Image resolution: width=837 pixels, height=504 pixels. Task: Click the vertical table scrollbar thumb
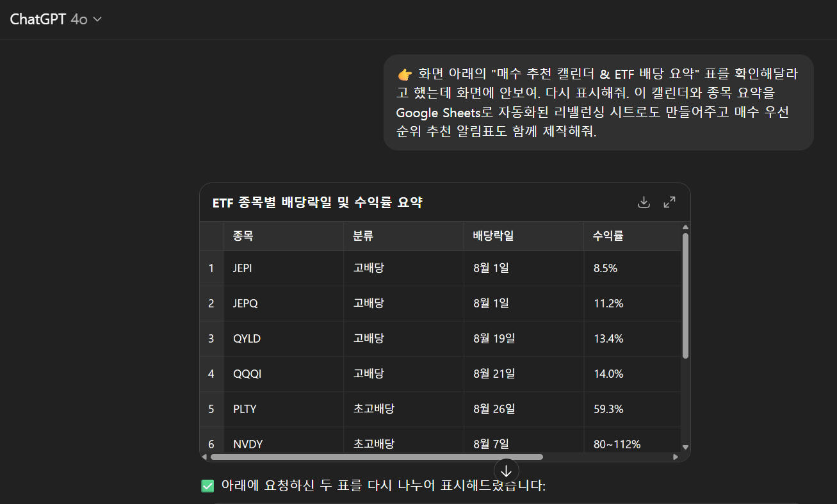click(685, 295)
